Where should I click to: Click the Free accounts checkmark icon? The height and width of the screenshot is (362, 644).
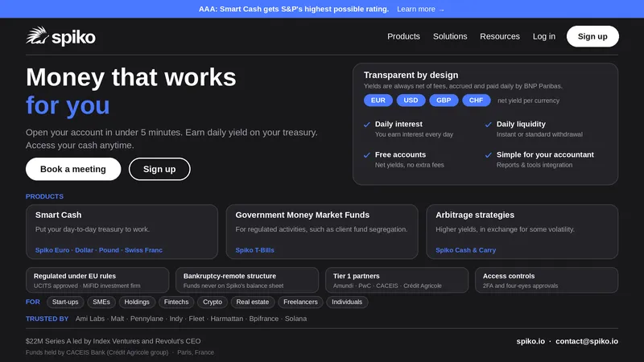pos(367,155)
